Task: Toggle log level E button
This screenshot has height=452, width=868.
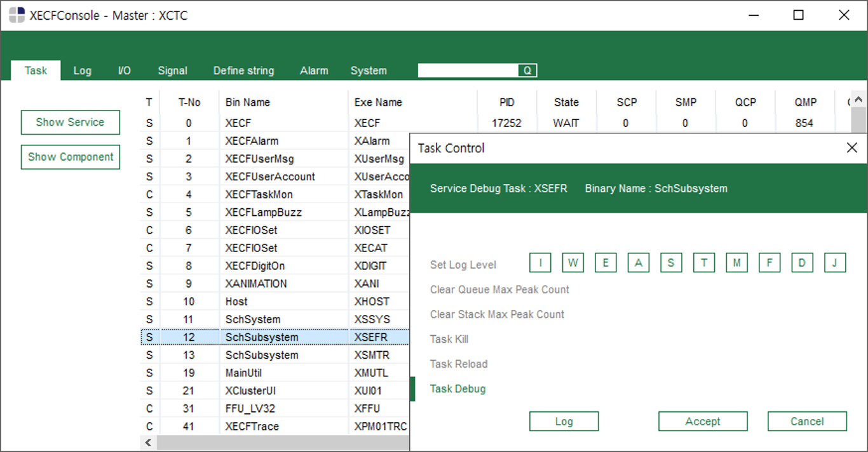Action: click(606, 263)
